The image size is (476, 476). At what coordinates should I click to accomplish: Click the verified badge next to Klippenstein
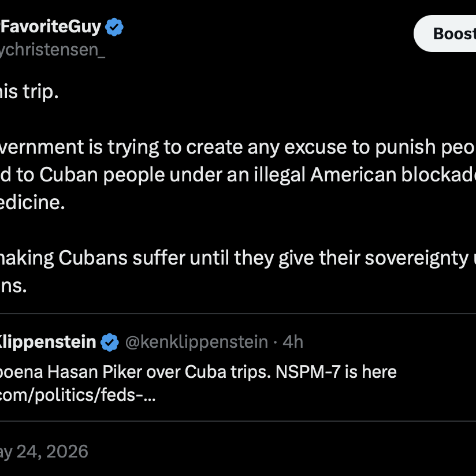pos(110,342)
